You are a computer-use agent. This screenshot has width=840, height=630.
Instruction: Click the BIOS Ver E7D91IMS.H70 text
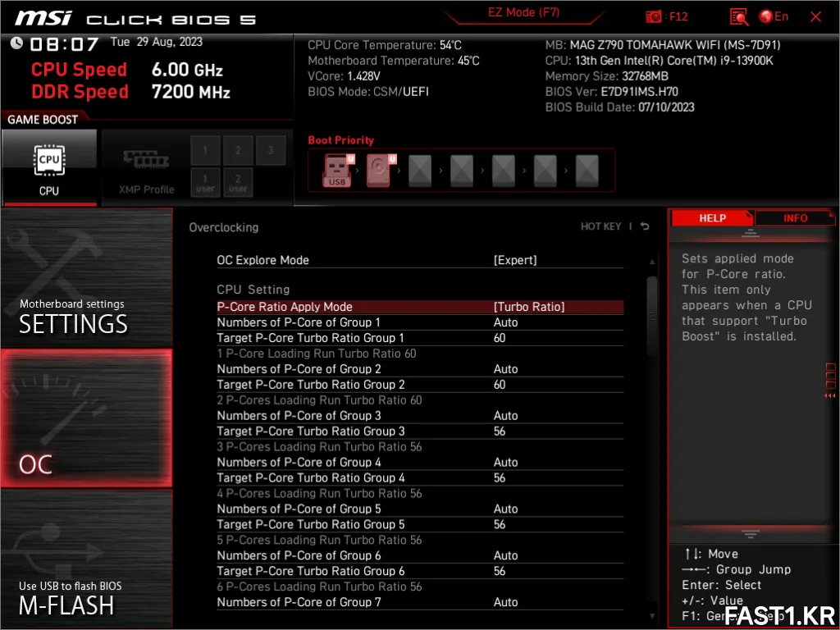612,92
